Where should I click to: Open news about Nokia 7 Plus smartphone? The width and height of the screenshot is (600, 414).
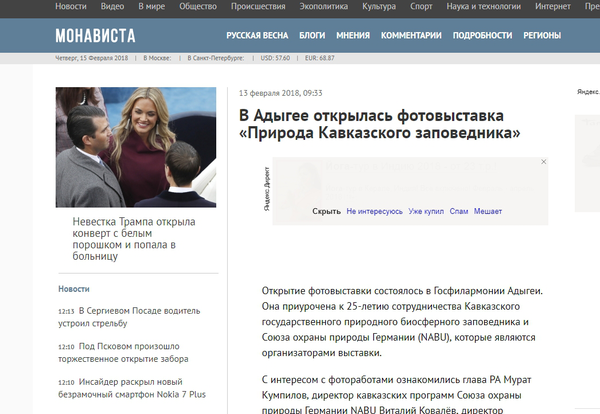[x=132, y=388]
